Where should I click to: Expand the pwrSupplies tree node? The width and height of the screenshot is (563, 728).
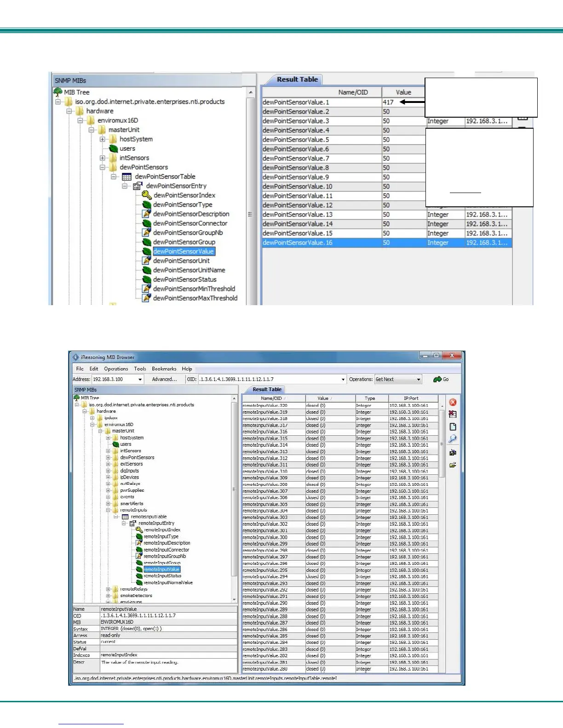tap(108, 490)
